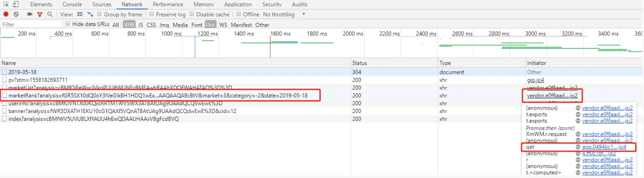Activate the inspect element picker icon
Viewport: 644px width, 178px height.
click(6, 4)
